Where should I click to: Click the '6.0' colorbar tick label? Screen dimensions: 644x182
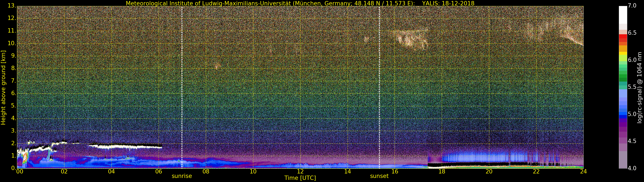point(632,60)
